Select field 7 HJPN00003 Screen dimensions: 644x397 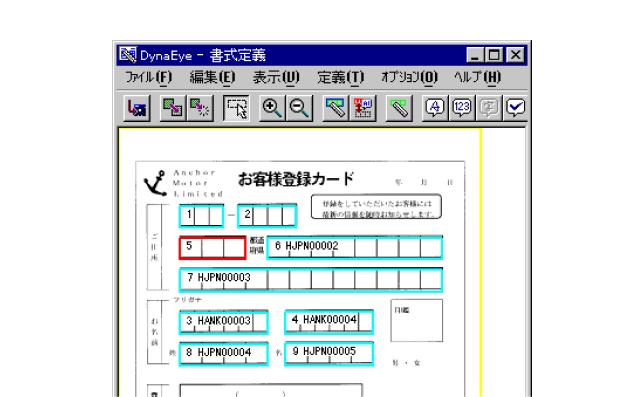[x=310, y=280]
